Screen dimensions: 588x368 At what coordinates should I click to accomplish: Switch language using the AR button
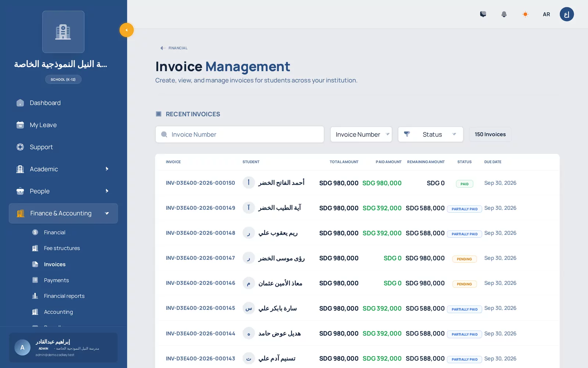[x=546, y=14]
